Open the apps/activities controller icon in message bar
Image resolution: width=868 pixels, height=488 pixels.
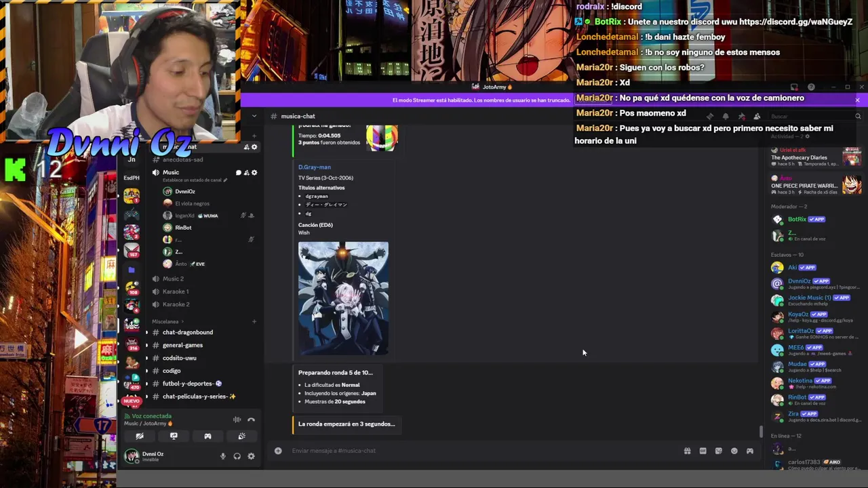(x=749, y=451)
